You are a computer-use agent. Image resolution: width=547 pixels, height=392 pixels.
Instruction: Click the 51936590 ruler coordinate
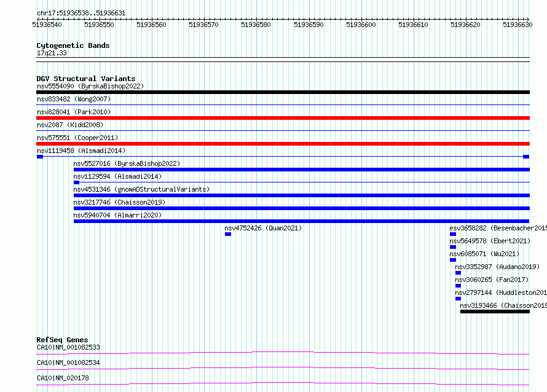[x=309, y=25]
